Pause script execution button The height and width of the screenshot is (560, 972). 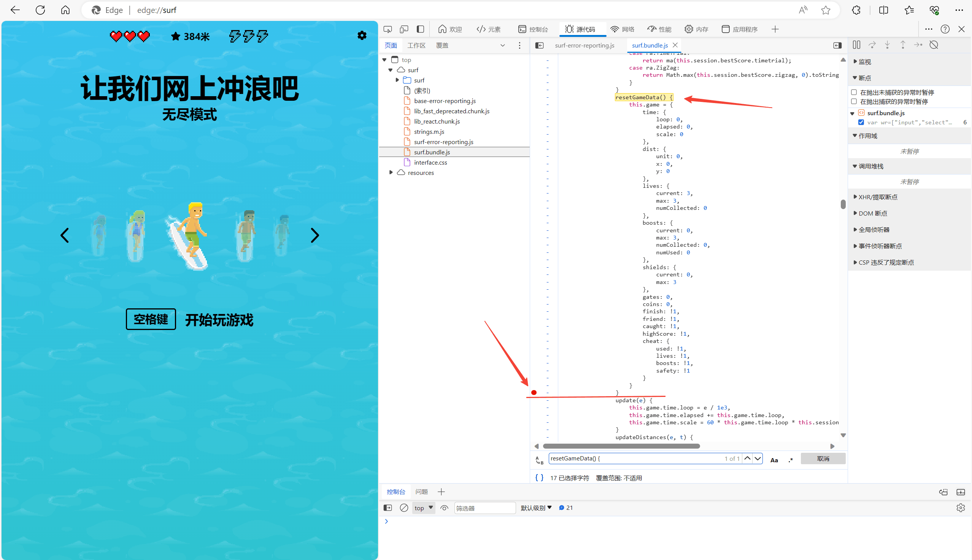click(857, 45)
